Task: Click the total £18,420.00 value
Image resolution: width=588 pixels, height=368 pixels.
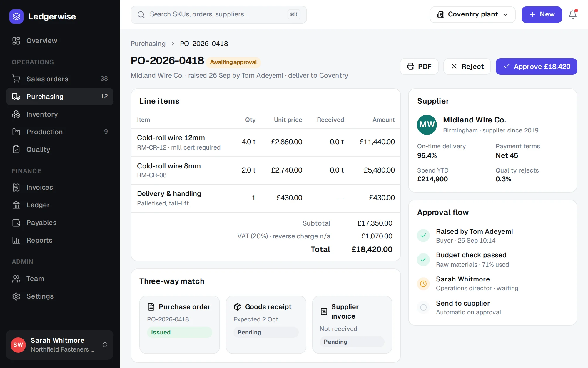Action: (372, 249)
